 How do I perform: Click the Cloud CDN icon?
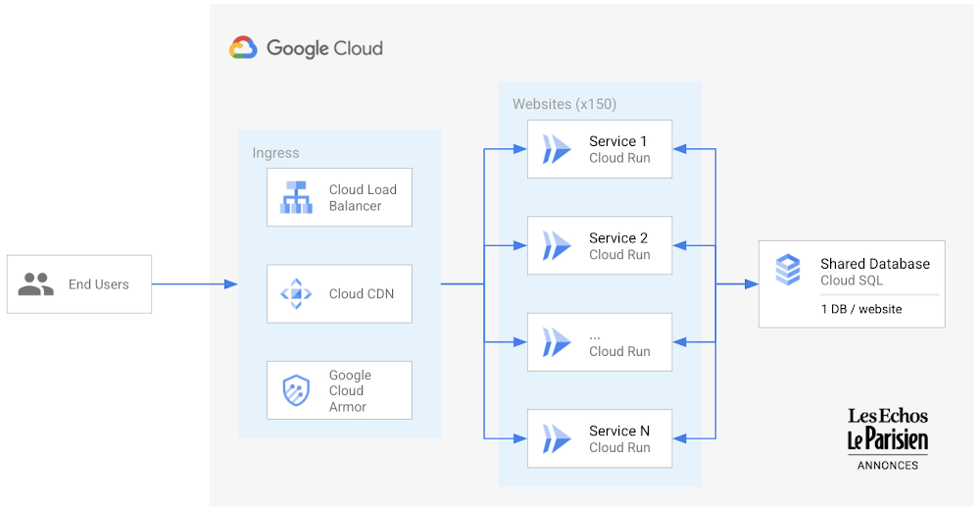tap(296, 293)
